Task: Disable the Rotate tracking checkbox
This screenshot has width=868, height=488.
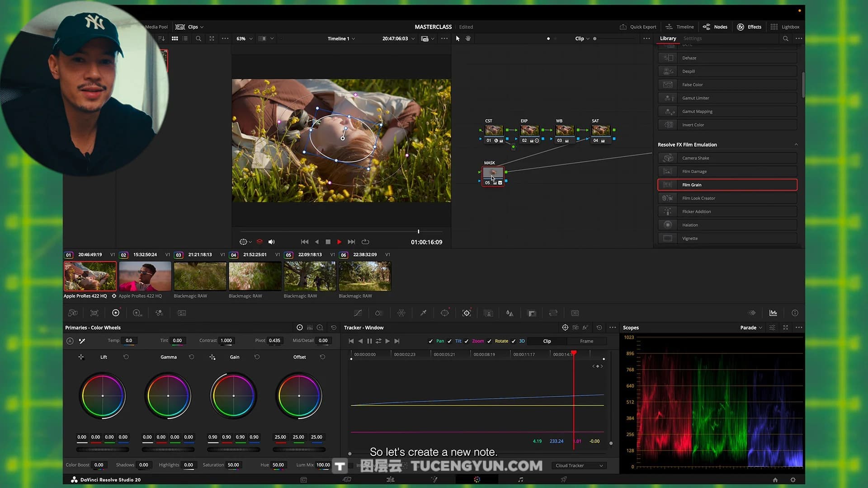Action: pyautogui.click(x=489, y=341)
